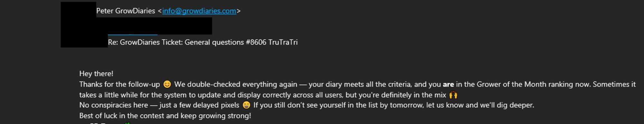
Task: Click the 'TruTraTri' username in subject
Action: pyautogui.click(x=283, y=42)
